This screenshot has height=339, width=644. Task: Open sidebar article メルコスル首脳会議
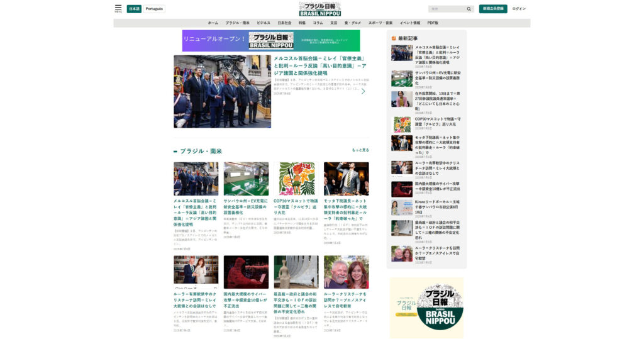click(438, 55)
